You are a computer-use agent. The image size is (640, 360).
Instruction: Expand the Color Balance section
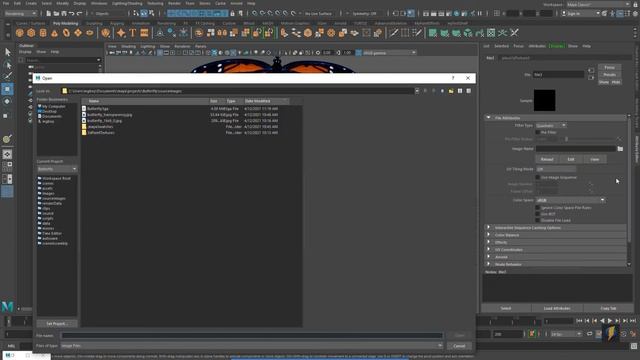pos(489,235)
